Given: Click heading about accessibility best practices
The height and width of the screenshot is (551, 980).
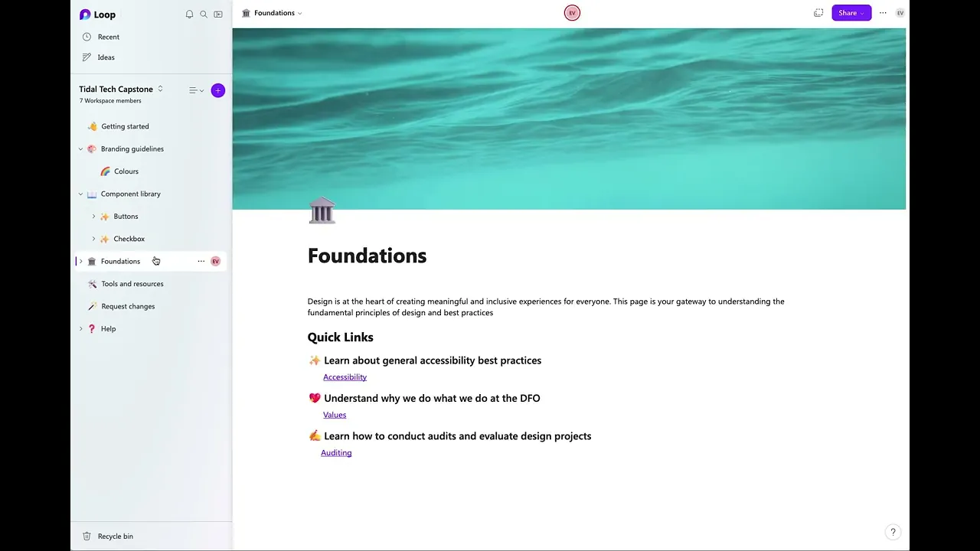Looking at the screenshot, I should 433,360.
